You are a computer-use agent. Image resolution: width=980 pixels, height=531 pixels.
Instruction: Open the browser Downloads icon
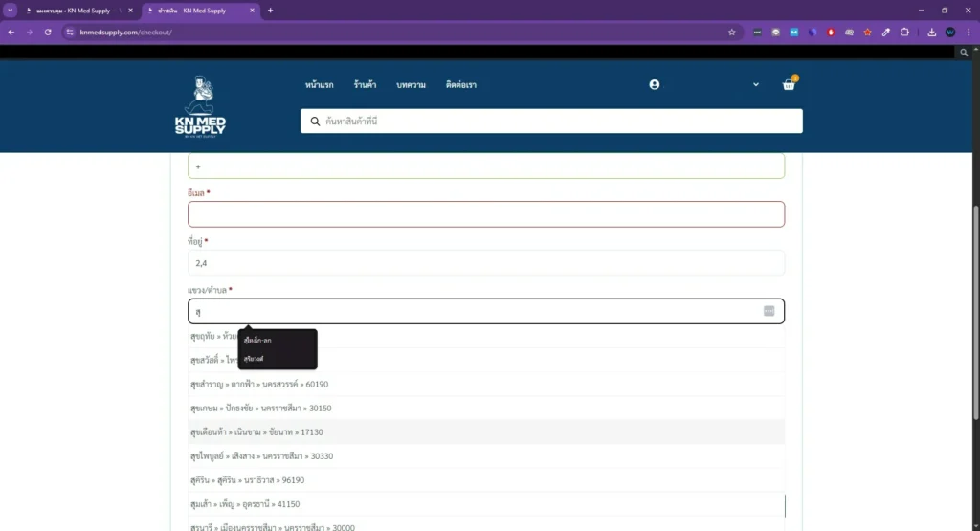[x=932, y=32]
